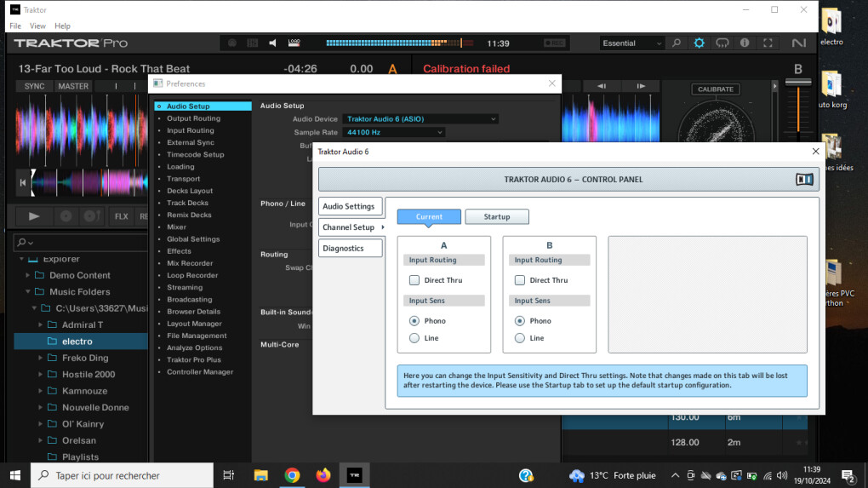Select Timecode Setup in Preferences list
Image resolution: width=868 pixels, height=488 pixels.
(196, 154)
